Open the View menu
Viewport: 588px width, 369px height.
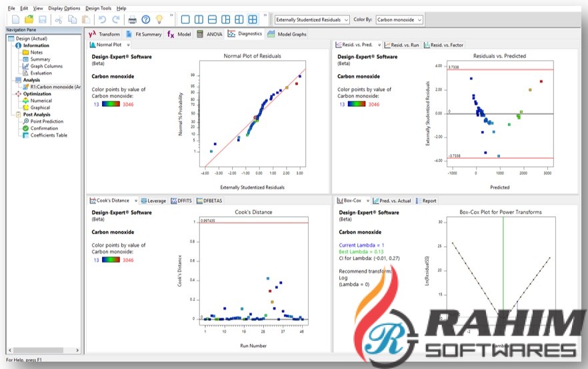coord(38,8)
